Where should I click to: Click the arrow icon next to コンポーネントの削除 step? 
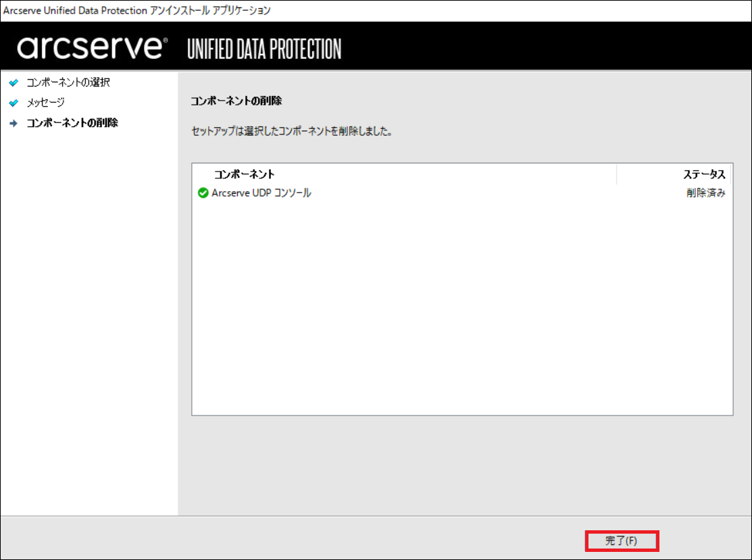tap(14, 123)
